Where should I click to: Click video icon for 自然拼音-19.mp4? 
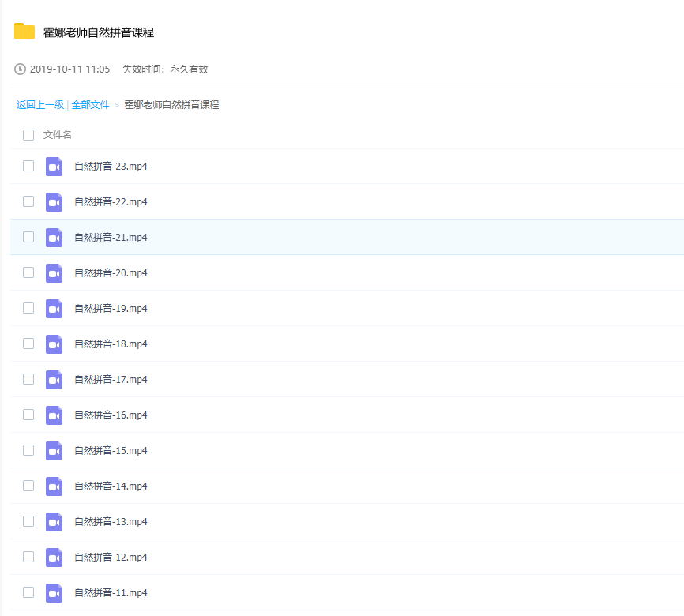(x=54, y=309)
